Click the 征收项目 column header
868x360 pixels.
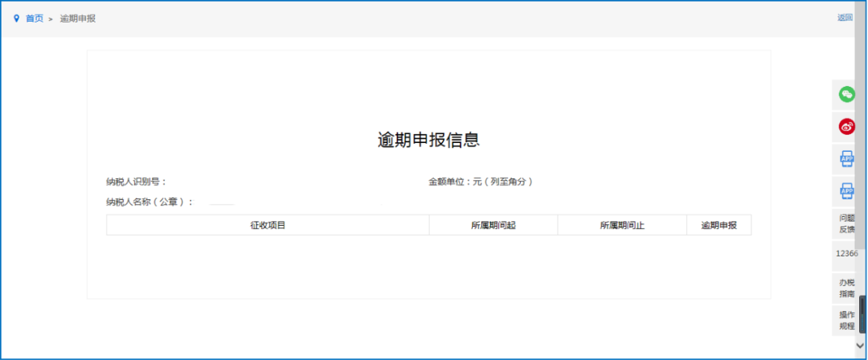tap(268, 225)
